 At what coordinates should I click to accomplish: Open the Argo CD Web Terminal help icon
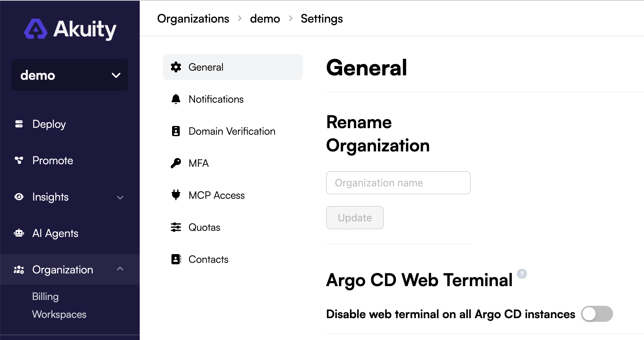[522, 274]
